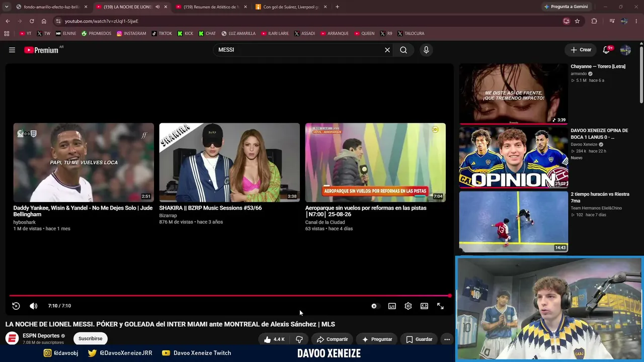Close the Con gol de Suárez tab
The height and width of the screenshot is (362, 644).
pyautogui.click(x=325, y=7)
